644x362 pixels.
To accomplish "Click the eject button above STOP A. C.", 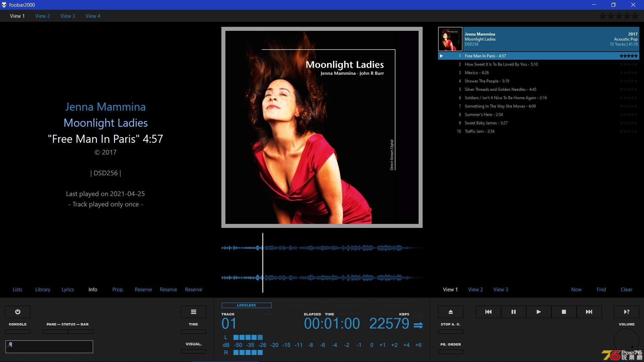I will point(451,312).
